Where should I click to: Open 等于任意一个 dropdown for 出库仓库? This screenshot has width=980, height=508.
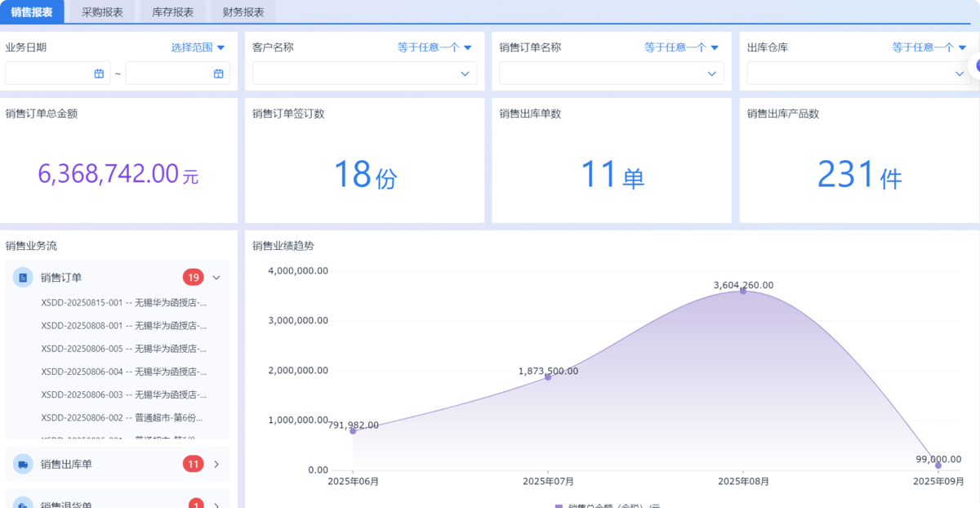coord(929,47)
